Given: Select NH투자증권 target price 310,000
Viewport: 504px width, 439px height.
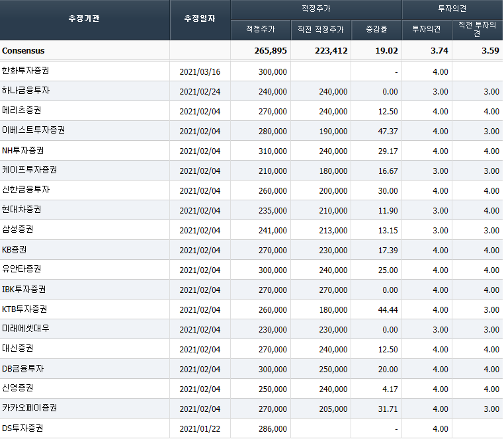Looking at the screenshot, I should [x=273, y=151].
